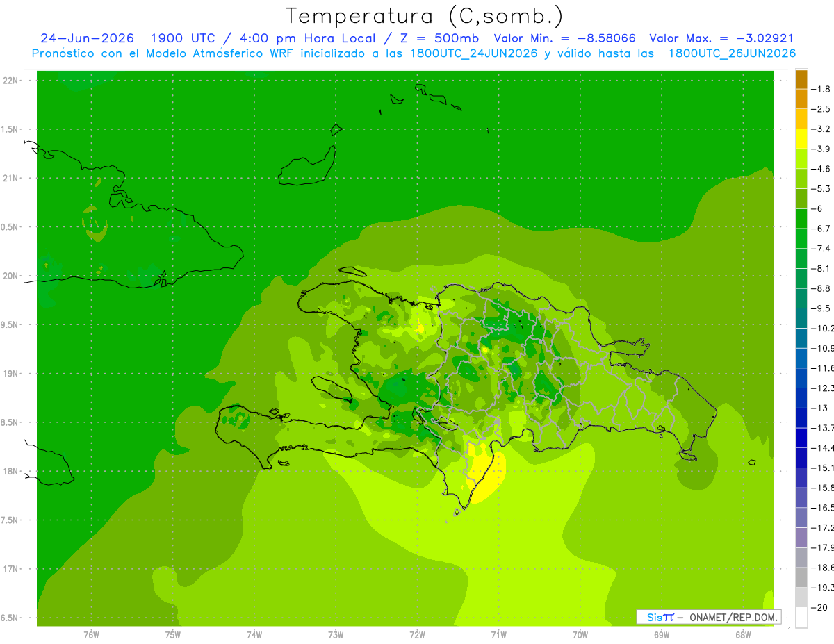Select the date "24-Jun-2026" in the header
Screen dimensions: 834x644
coord(88,38)
